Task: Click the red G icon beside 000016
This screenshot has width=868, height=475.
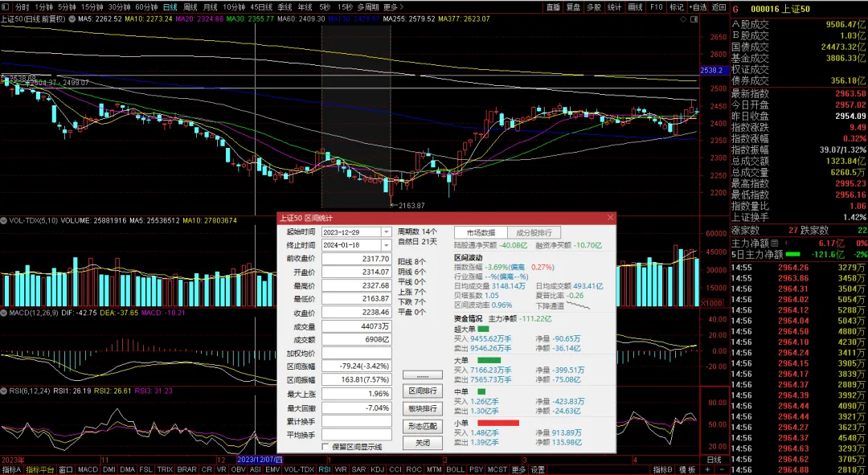Action: coord(735,9)
